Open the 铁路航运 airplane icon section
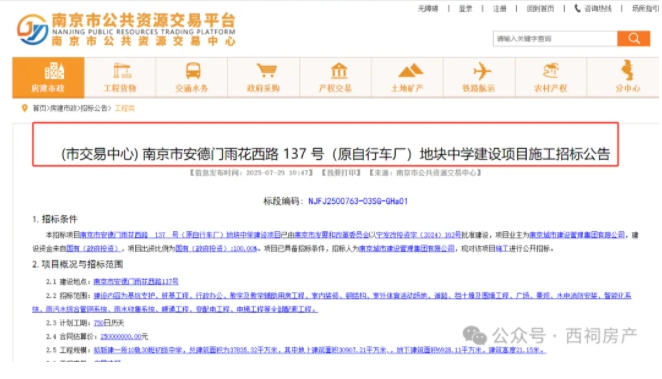Viewport: 662px width, 379px height. (479, 77)
